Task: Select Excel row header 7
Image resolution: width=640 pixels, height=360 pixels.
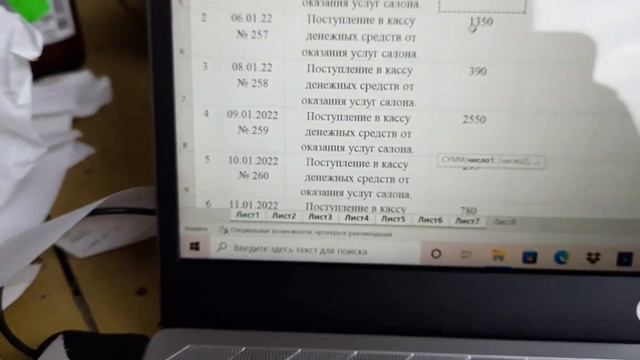Action: [184, 99]
